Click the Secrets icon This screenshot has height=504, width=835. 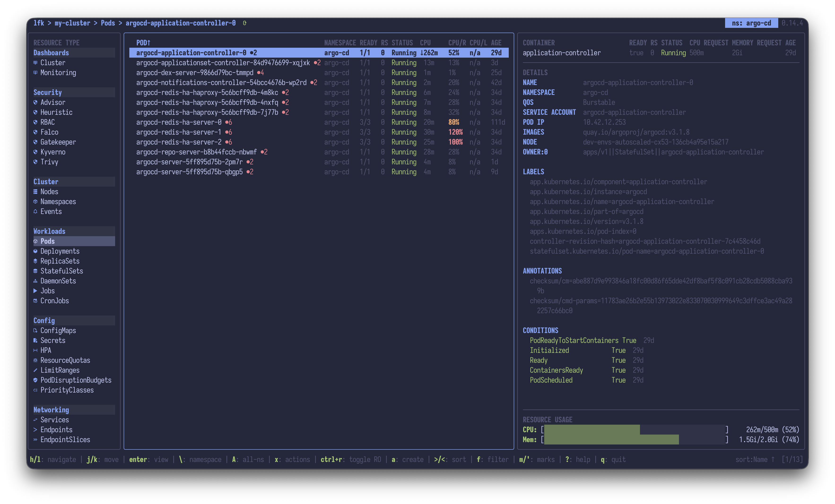pos(35,341)
